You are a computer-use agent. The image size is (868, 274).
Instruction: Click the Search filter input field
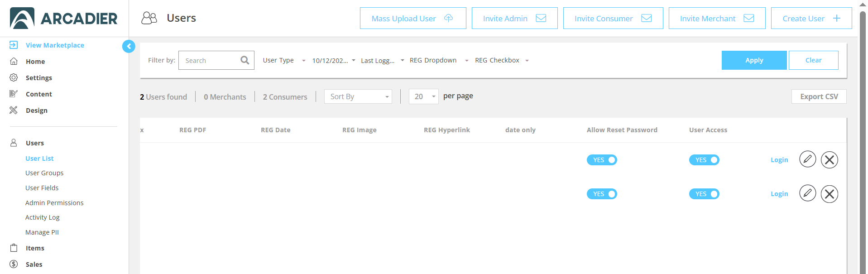pos(211,60)
